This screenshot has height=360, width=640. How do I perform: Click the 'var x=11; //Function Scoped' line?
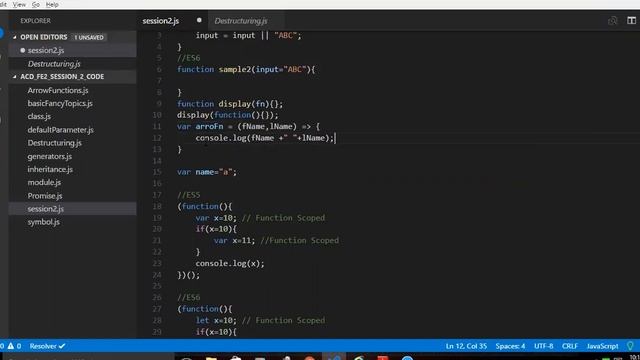276,241
